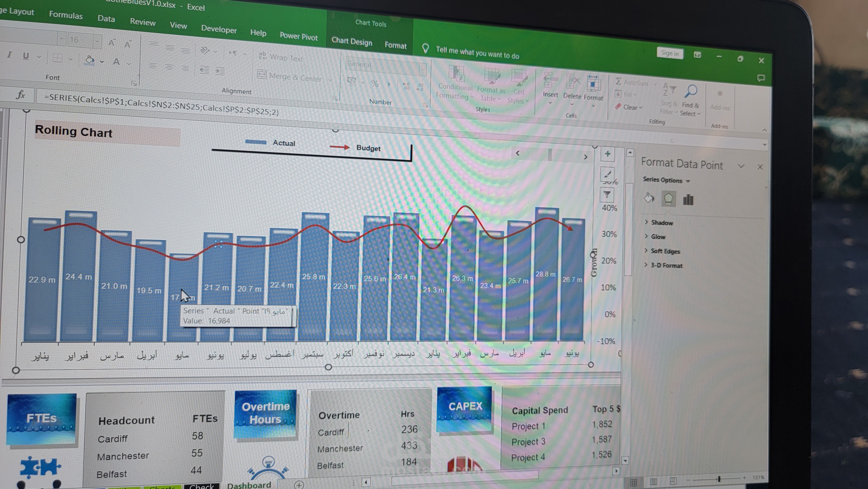Click the Insert Function fx icon

(x=20, y=95)
